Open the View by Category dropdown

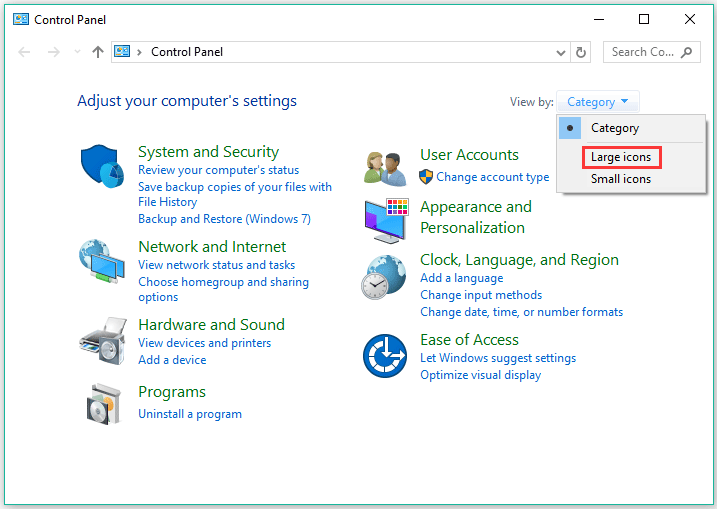[598, 102]
